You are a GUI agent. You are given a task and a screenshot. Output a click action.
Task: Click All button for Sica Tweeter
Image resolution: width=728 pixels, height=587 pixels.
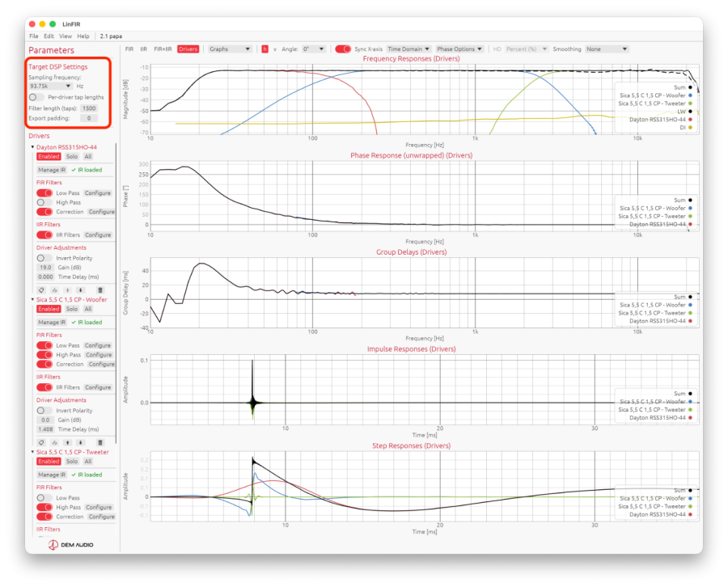pyautogui.click(x=87, y=461)
